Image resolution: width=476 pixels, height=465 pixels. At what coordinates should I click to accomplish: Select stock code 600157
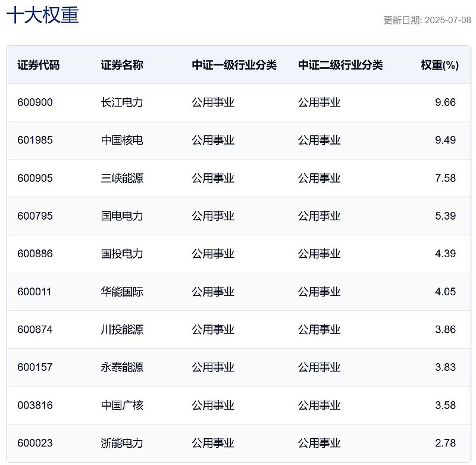point(35,367)
